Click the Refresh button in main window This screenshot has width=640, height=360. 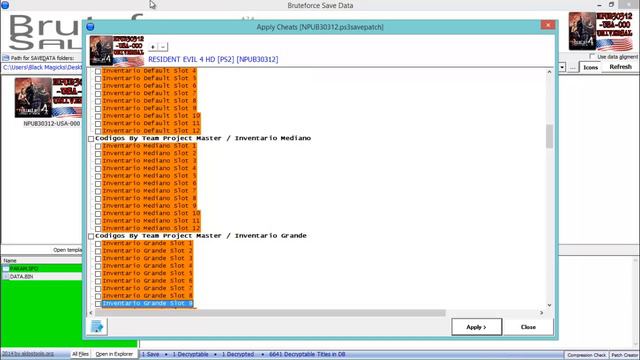click(620, 67)
